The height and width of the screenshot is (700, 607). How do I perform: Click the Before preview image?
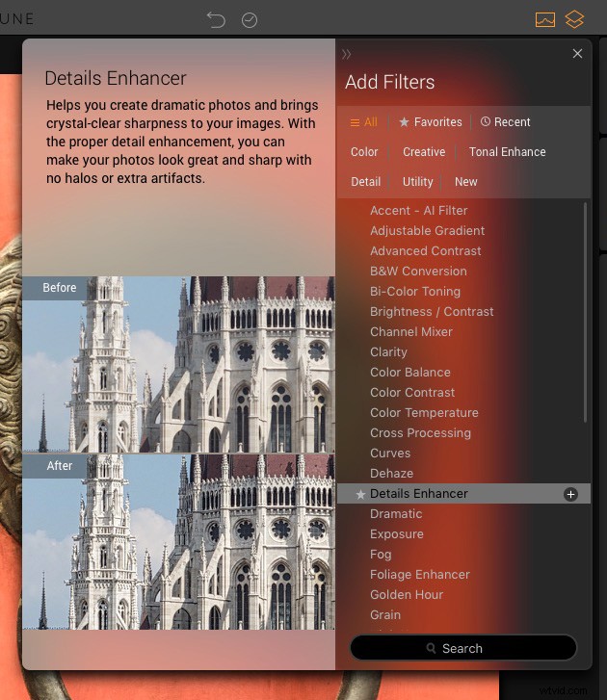[178, 365]
